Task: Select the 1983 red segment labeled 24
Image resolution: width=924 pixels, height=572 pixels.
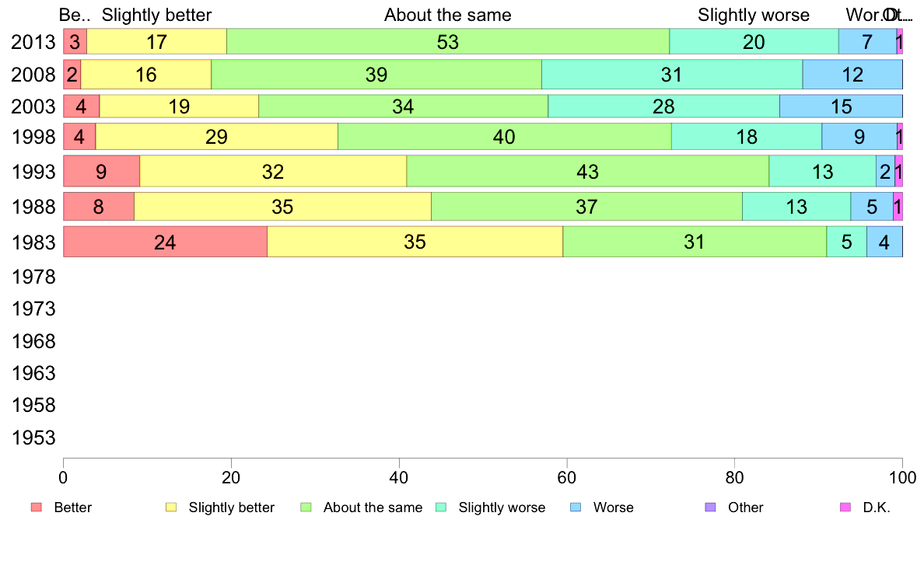Action: pyautogui.click(x=165, y=242)
